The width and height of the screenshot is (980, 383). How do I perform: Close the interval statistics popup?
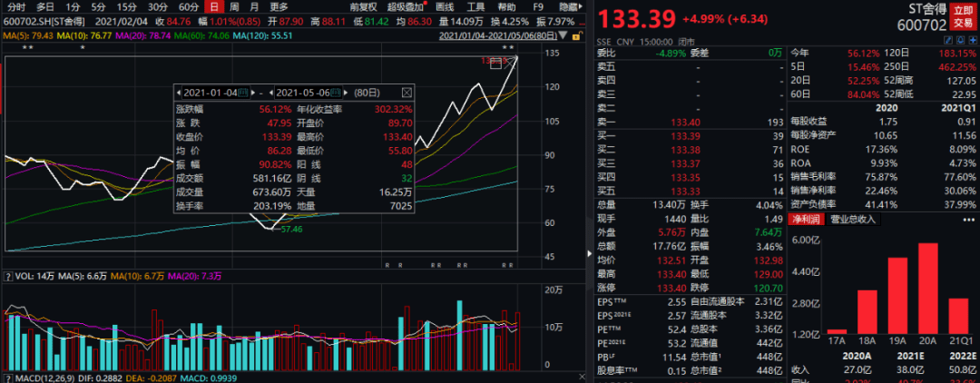407,93
